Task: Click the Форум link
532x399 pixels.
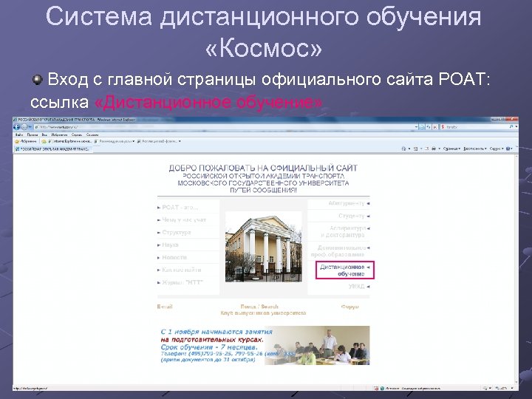Action: tap(349, 307)
